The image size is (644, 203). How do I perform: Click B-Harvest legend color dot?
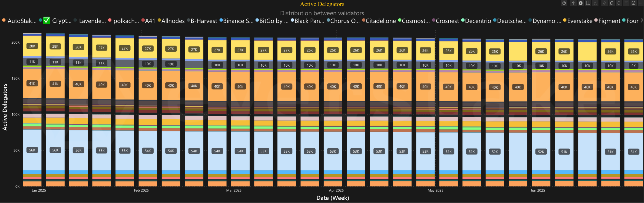coord(188,20)
